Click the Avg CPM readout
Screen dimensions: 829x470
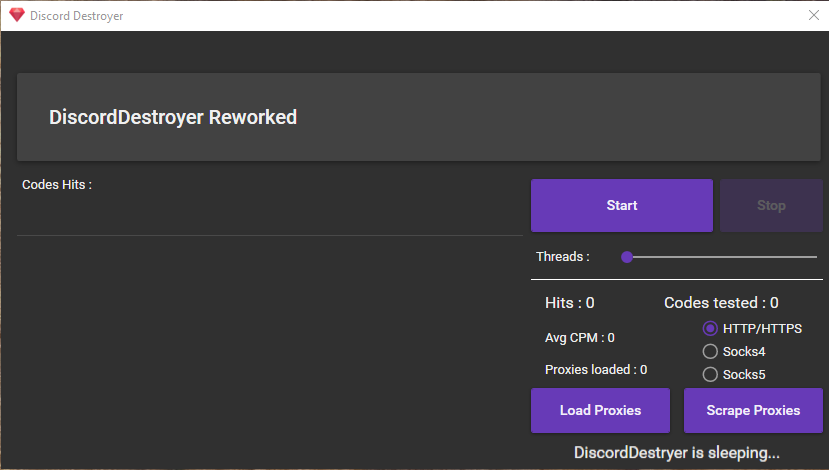pyautogui.click(x=580, y=338)
